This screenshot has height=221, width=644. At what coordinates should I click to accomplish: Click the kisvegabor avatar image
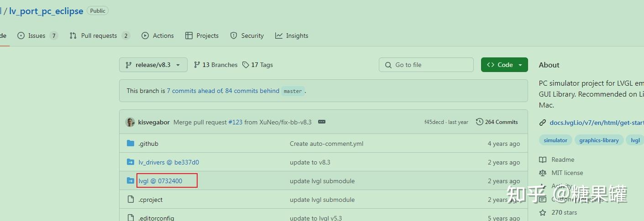pyautogui.click(x=130, y=122)
